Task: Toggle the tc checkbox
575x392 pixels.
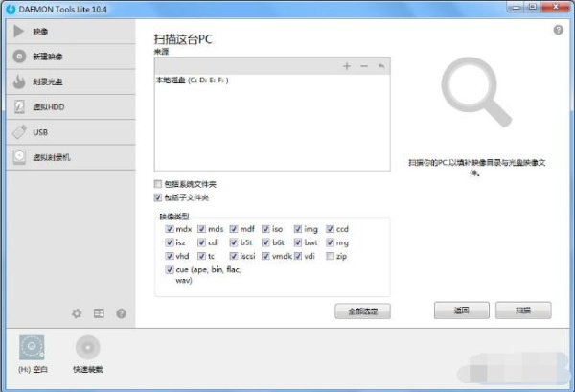Action: tap(201, 256)
